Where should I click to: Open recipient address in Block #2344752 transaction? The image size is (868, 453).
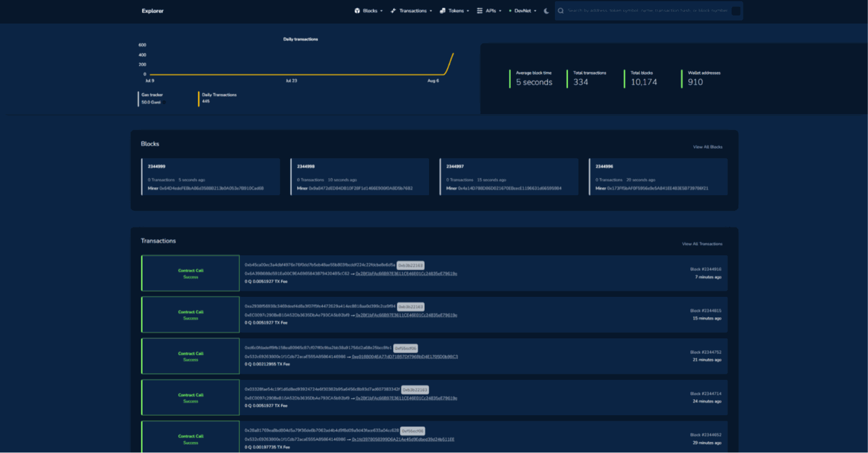[x=405, y=356]
